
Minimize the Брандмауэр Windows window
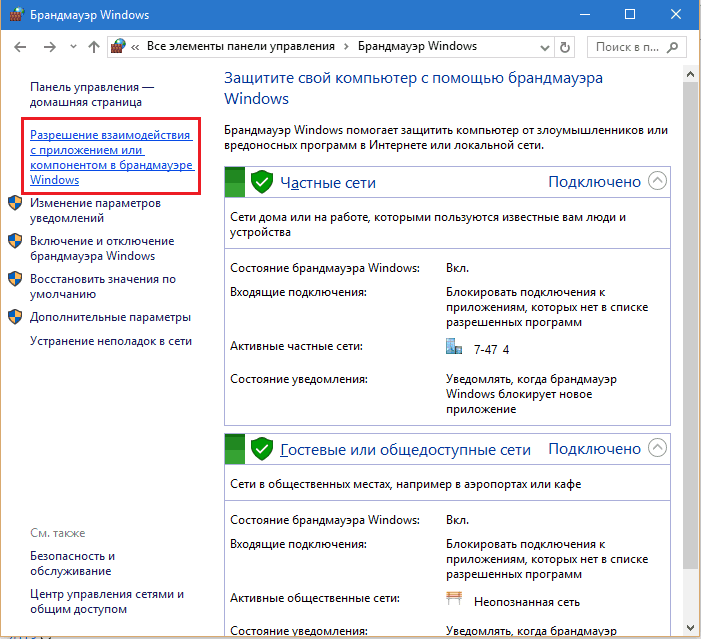(x=585, y=14)
